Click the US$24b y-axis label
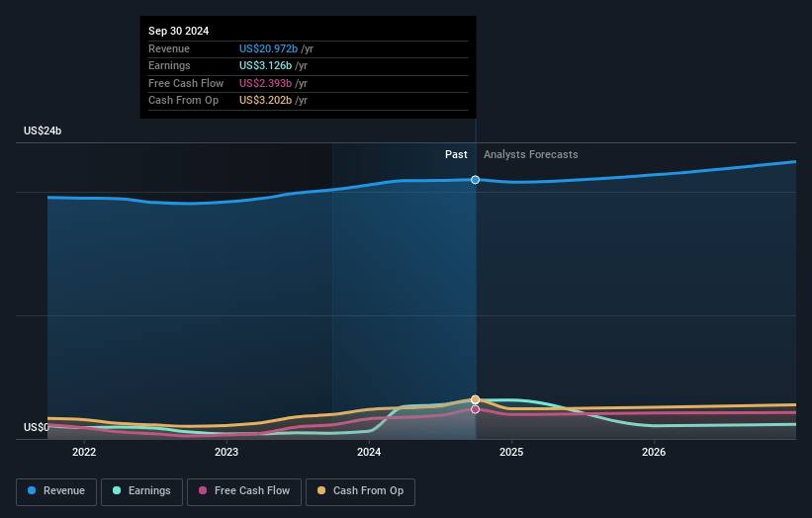This screenshot has height=518, width=812. (x=43, y=130)
